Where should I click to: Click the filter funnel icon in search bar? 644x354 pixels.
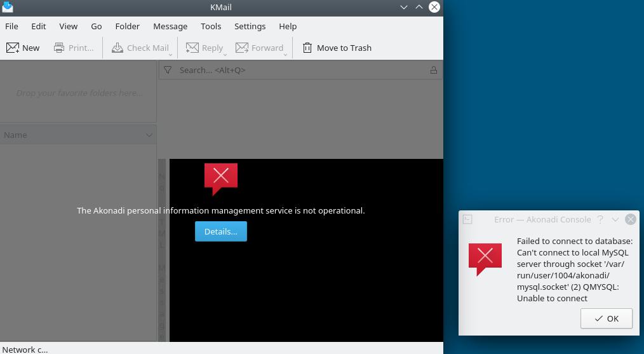(168, 70)
